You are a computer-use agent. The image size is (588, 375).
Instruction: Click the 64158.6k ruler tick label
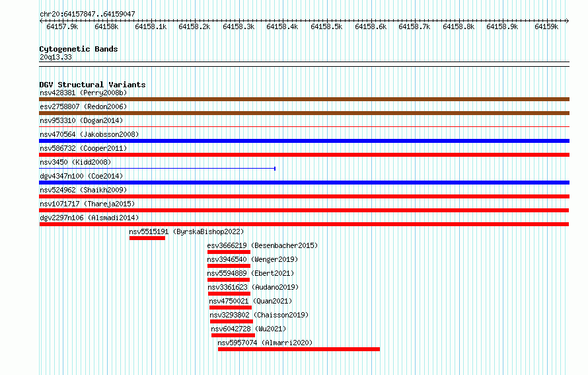pyautogui.click(x=371, y=26)
